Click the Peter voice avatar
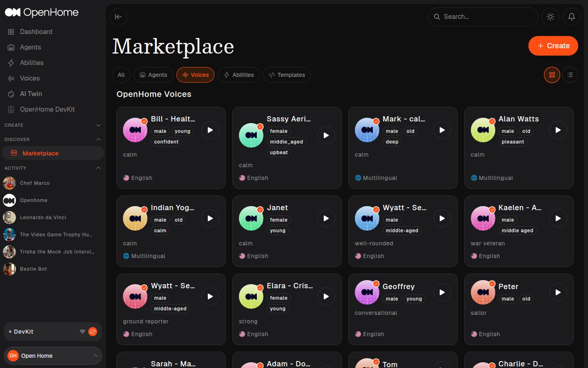The width and height of the screenshot is (588, 368). [x=483, y=292]
